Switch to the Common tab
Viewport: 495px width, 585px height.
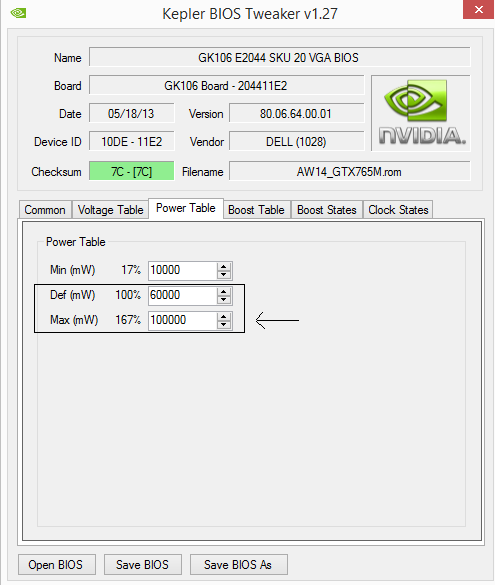tap(45, 210)
